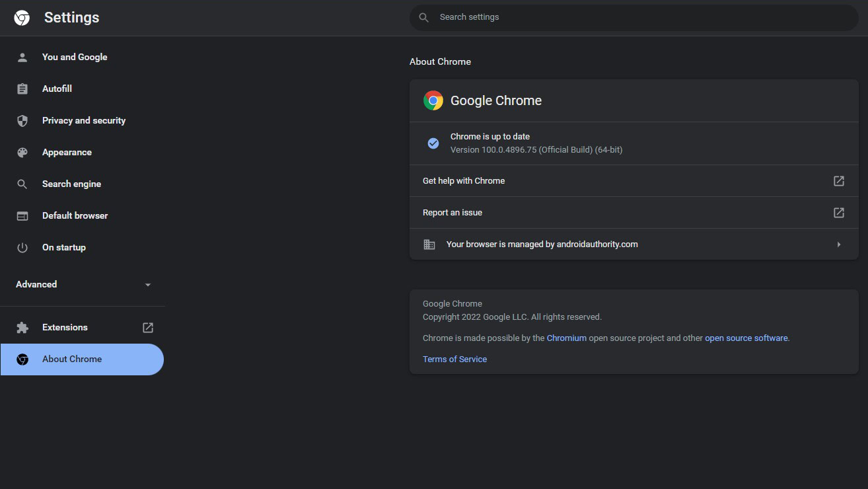Open the open source software link

tap(746, 338)
